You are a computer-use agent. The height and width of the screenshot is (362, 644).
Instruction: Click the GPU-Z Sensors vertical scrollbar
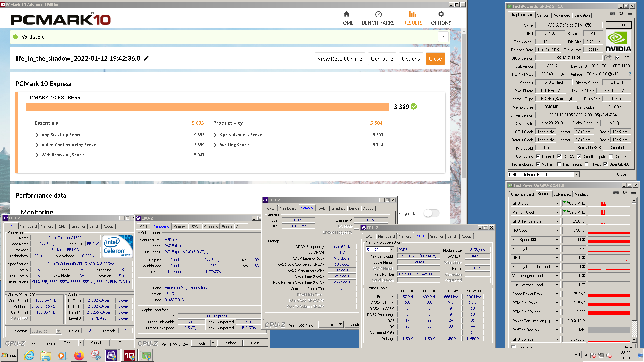(634, 270)
